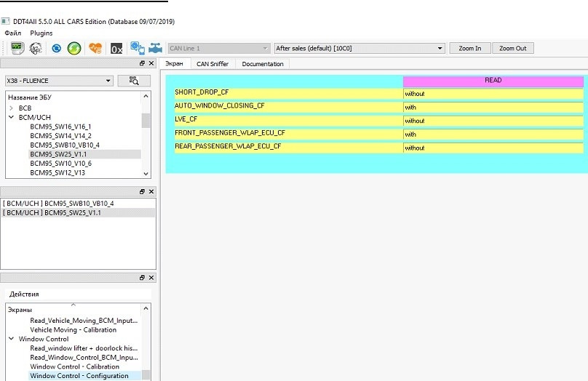The width and height of the screenshot is (588, 381).
Task: Open the X38 - FLUENCE vehicle dropdown
Action: click(x=59, y=81)
